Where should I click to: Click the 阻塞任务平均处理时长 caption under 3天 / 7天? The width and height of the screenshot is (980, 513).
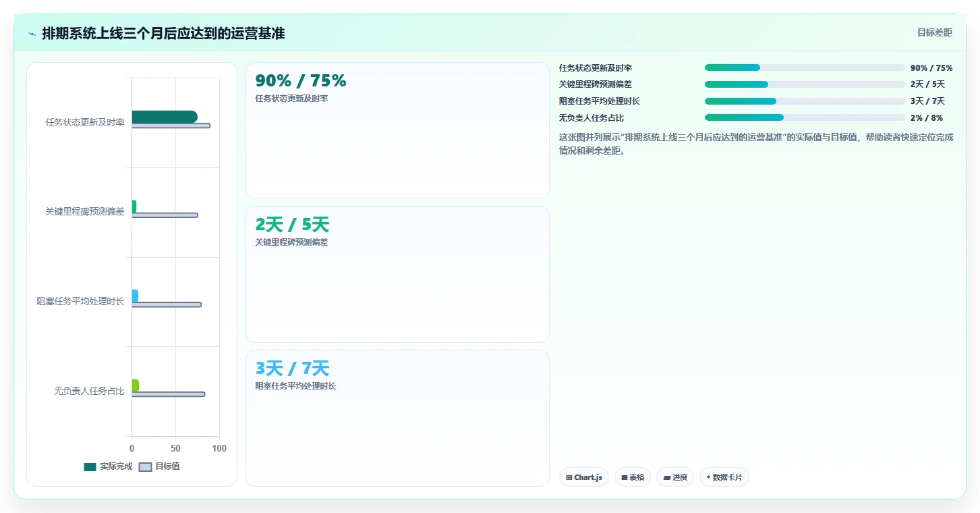tap(295, 386)
